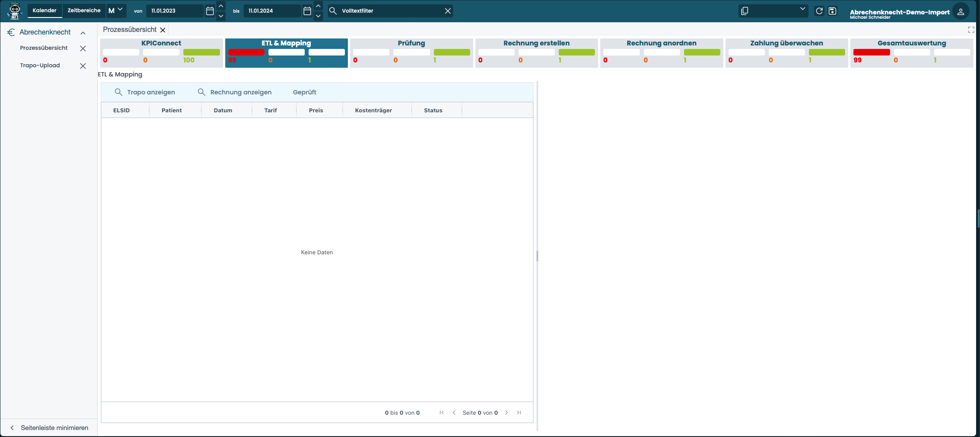
Task: Toggle fullscreen with the expand icon
Action: (971, 30)
